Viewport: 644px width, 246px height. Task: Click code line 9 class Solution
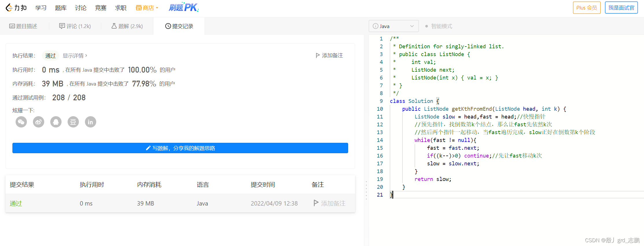tap(415, 101)
